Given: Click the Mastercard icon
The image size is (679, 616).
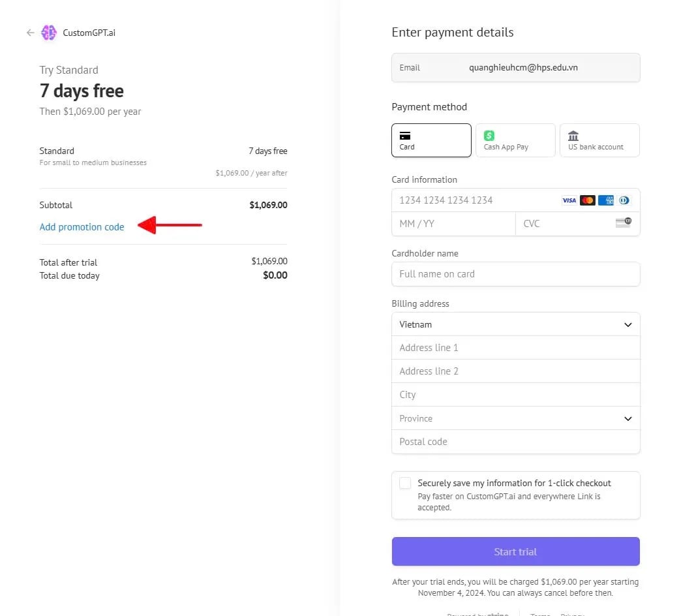Looking at the screenshot, I should click(x=588, y=200).
